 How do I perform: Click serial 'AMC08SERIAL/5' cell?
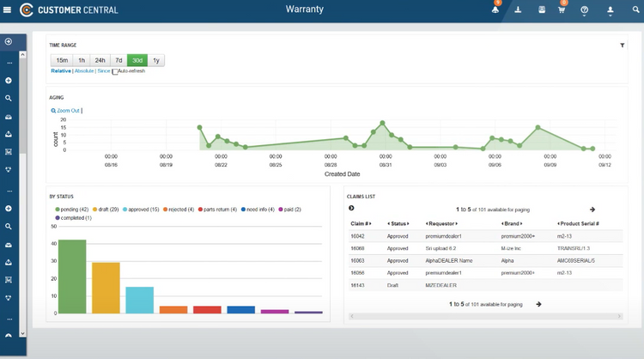click(x=576, y=261)
